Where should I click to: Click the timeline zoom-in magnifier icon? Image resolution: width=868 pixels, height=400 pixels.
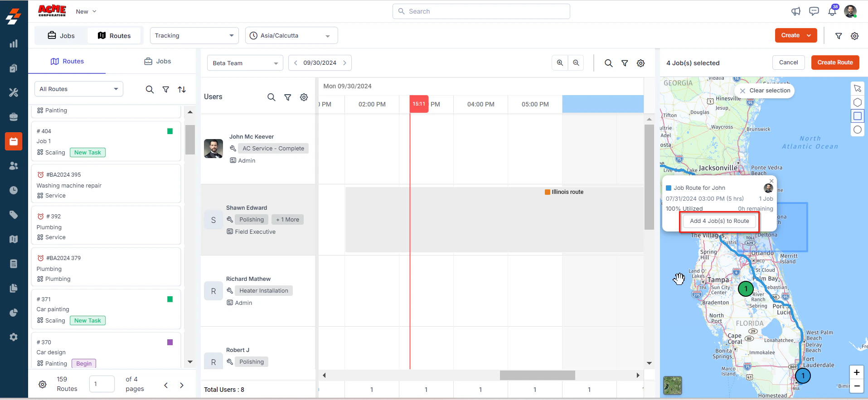pos(560,63)
